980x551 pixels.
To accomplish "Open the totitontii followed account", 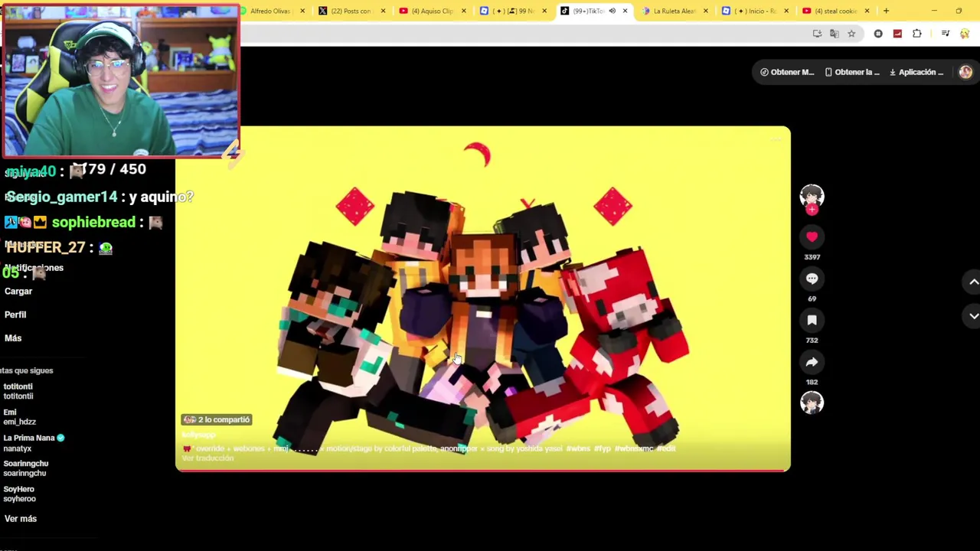I will (x=18, y=391).
